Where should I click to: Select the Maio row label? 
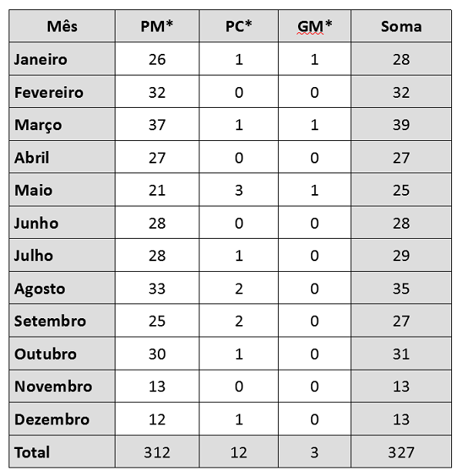(x=32, y=190)
